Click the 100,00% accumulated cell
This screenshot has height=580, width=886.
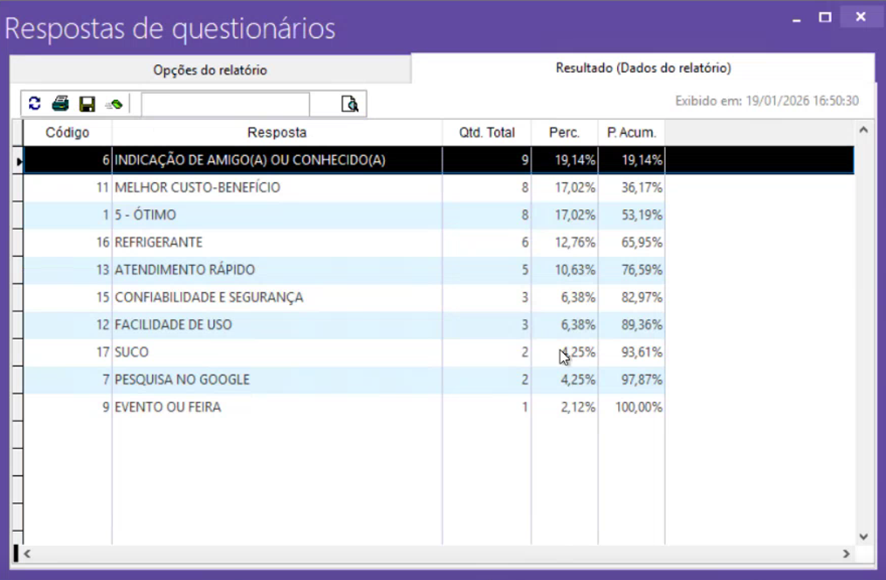click(x=632, y=406)
